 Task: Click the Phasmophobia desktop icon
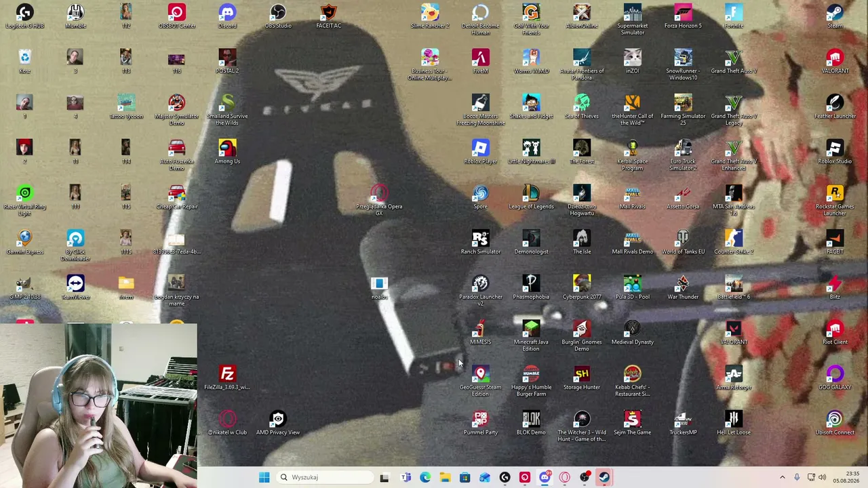point(531,288)
